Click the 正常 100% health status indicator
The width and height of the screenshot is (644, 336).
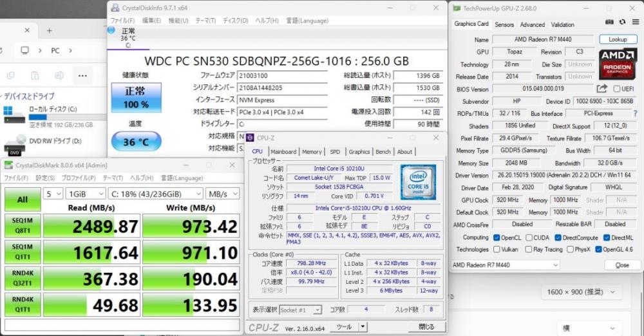[137, 98]
